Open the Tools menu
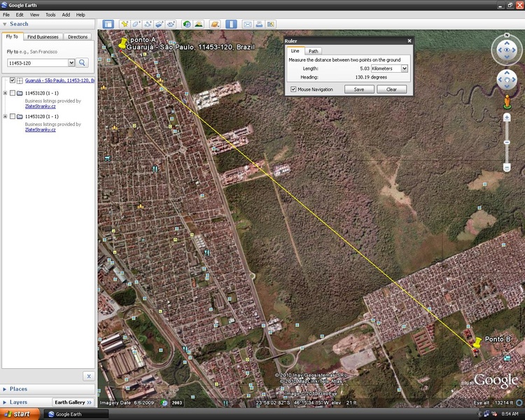525x420 pixels. pyautogui.click(x=50, y=15)
